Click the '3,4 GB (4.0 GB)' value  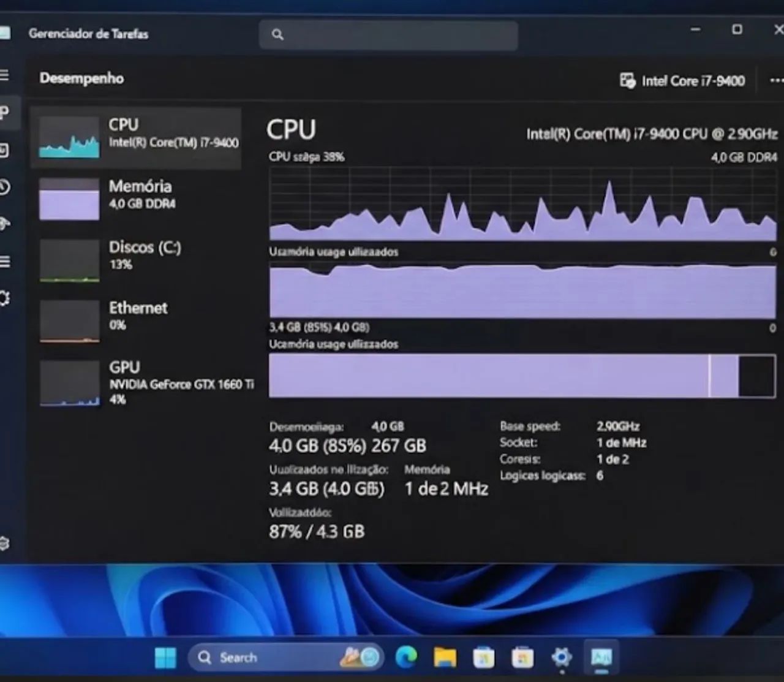click(326, 488)
